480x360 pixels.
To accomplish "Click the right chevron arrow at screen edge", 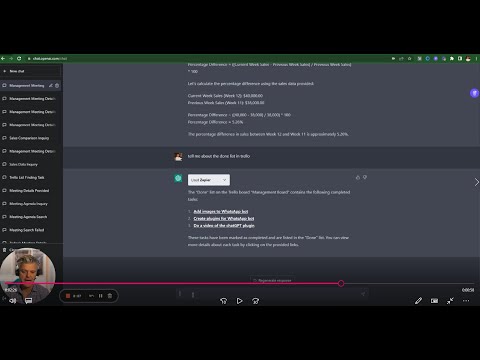I will (x=476, y=182).
